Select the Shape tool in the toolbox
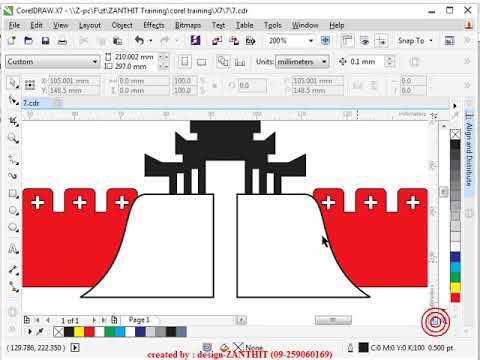Image resolution: width=480 pixels, height=360 pixels. pyautogui.click(x=13, y=100)
